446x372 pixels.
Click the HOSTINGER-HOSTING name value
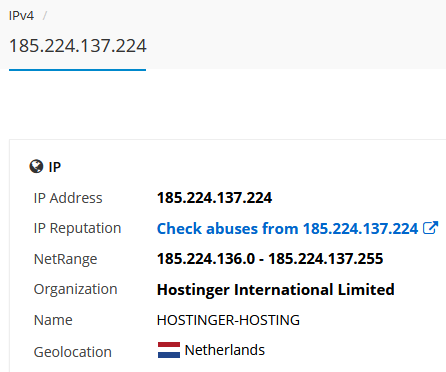click(x=228, y=320)
